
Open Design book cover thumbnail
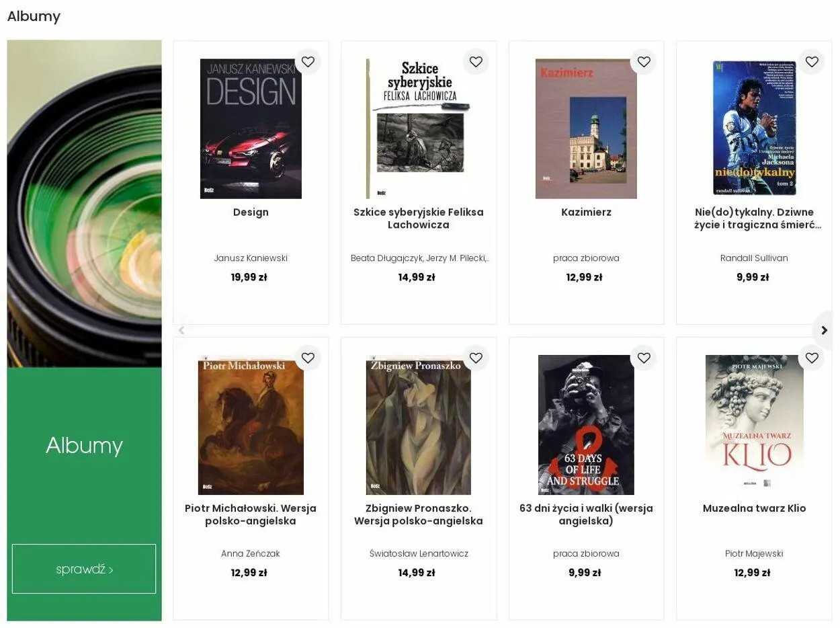point(251,128)
